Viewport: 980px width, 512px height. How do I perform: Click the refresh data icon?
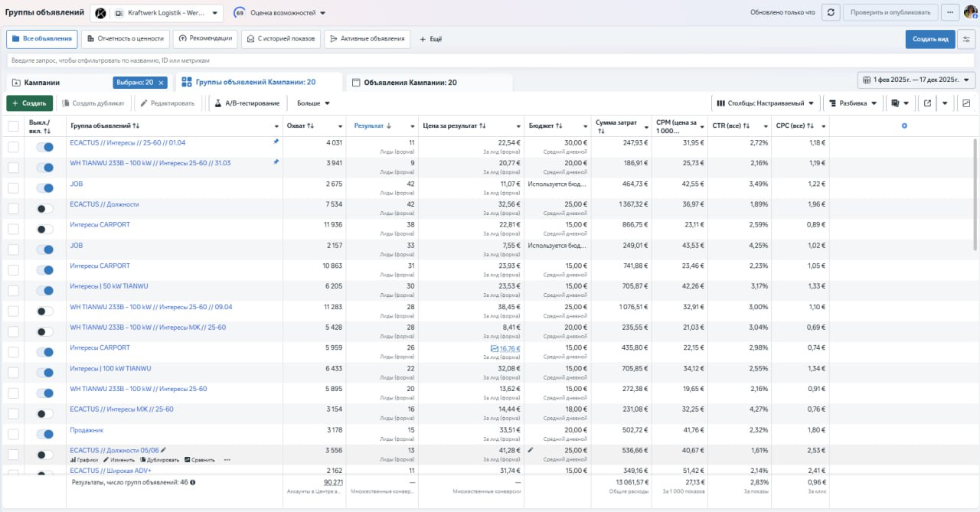831,12
